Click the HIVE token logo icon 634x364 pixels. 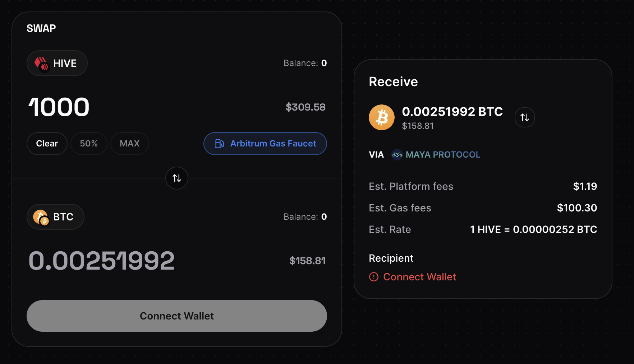(x=41, y=64)
